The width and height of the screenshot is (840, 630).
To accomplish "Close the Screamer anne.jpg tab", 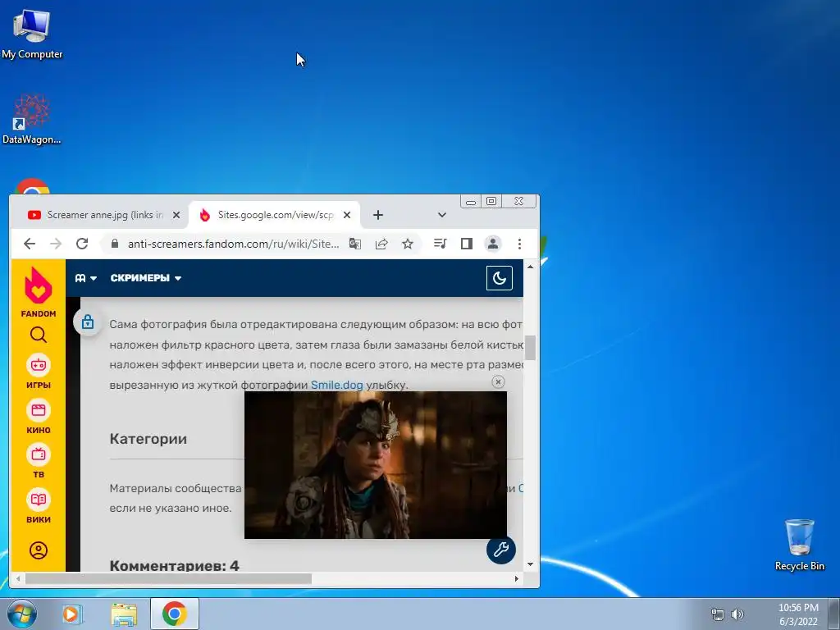I will point(176,215).
